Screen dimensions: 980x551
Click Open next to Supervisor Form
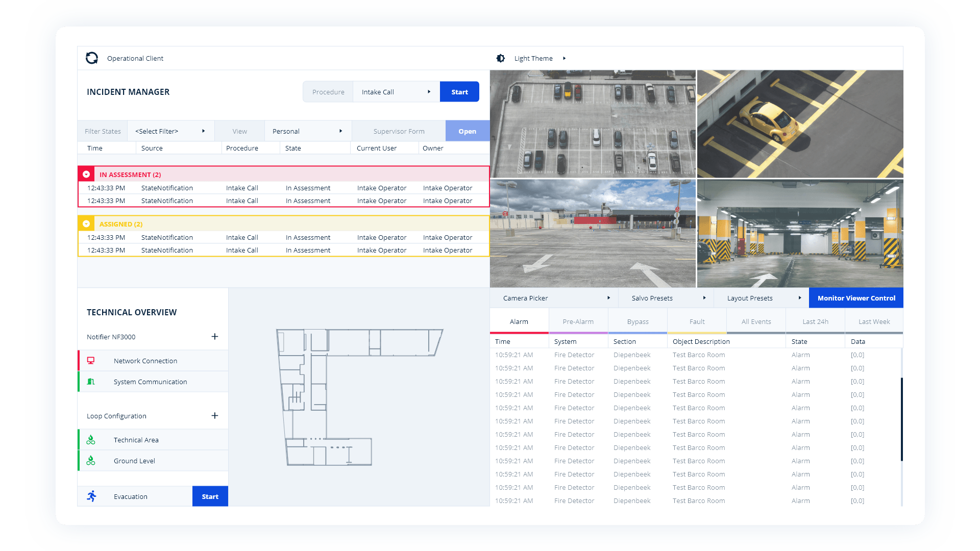(467, 131)
